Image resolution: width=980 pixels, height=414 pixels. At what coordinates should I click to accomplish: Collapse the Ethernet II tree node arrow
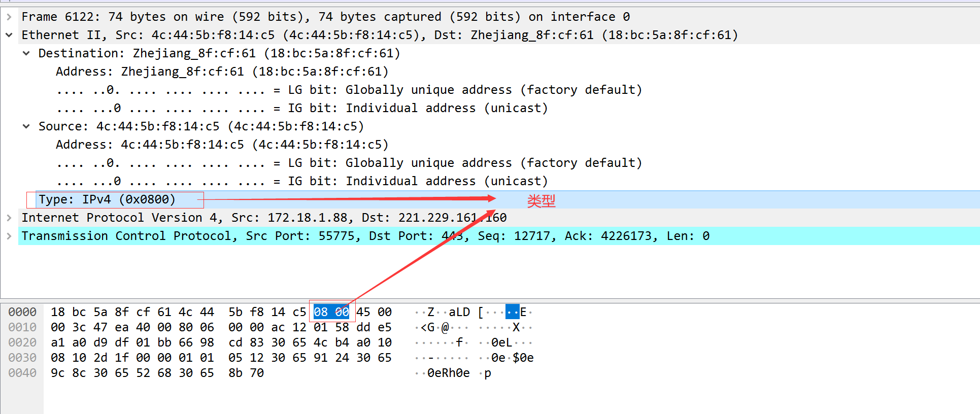[x=9, y=35]
